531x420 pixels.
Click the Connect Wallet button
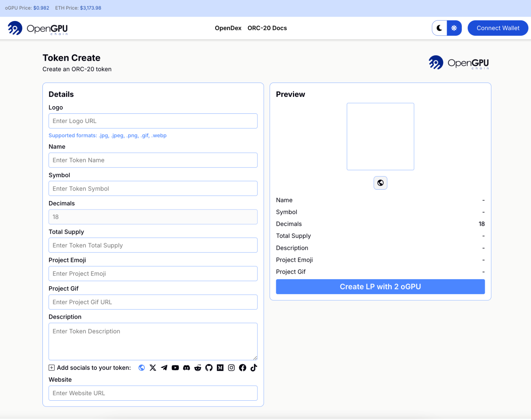coord(498,28)
